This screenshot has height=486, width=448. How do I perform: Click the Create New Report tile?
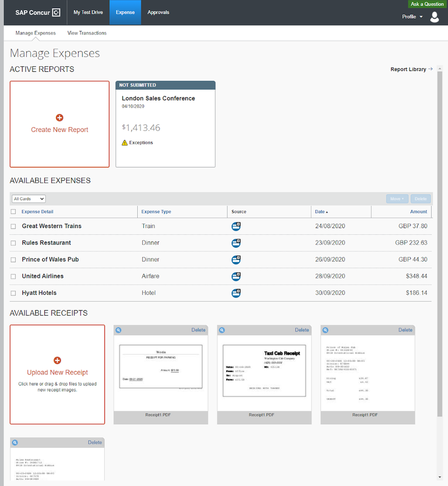tap(59, 124)
